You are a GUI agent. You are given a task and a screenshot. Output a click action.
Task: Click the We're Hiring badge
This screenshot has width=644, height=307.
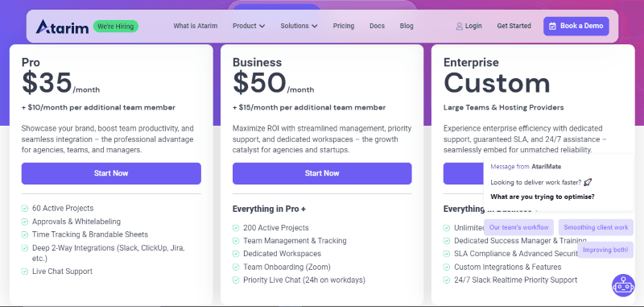coord(116,27)
